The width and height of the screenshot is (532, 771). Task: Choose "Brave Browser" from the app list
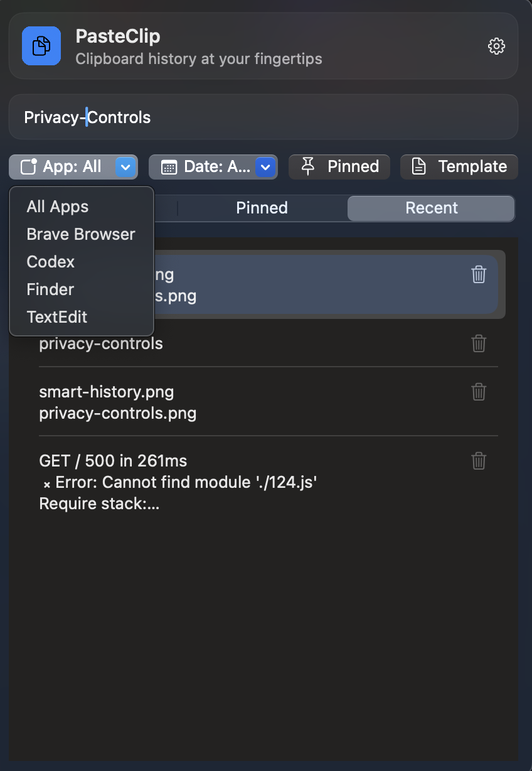point(80,234)
